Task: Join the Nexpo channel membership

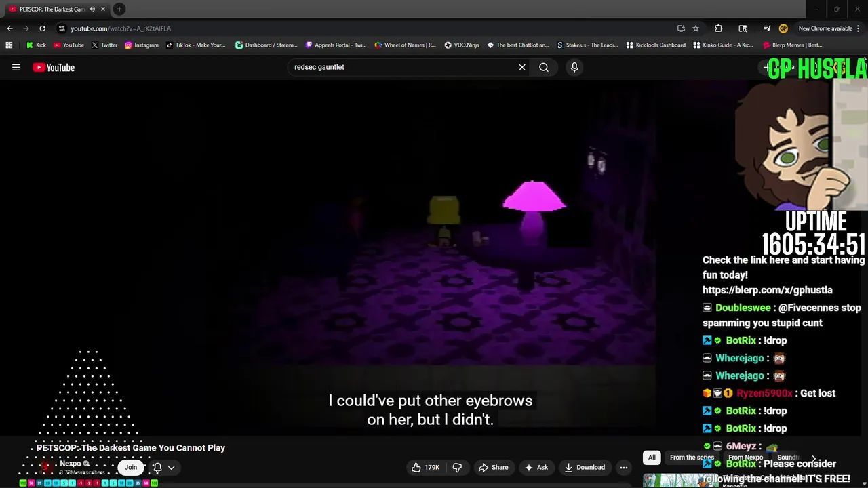Action: click(131, 467)
